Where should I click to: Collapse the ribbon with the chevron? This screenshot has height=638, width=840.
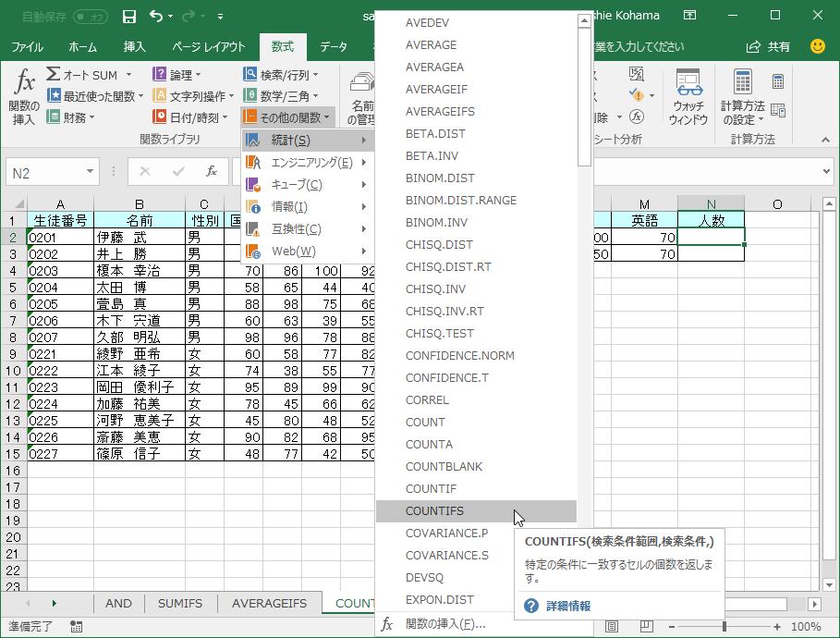(x=823, y=140)
